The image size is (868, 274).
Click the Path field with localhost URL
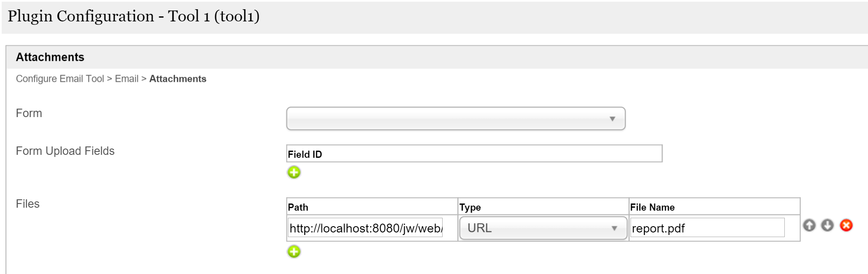click(x=365, y=228)
